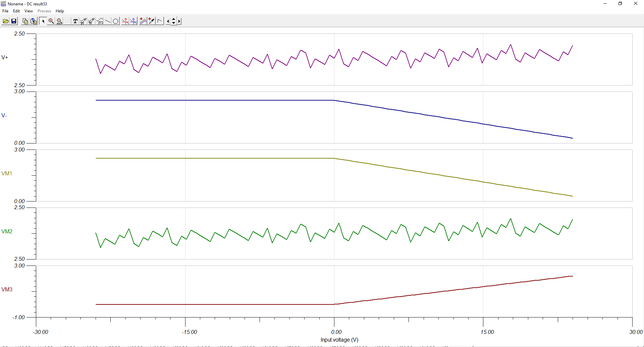Screen dimensions: 644x347
Task: Click the Copy icon in toolbar
Action: tap(25, 21)
